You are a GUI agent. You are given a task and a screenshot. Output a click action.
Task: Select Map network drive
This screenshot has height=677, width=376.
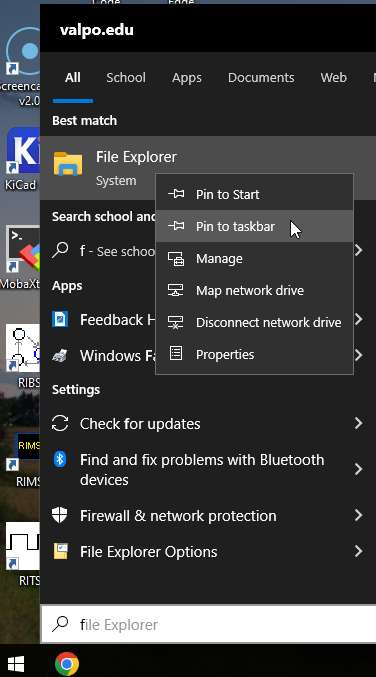coord(254,290)
